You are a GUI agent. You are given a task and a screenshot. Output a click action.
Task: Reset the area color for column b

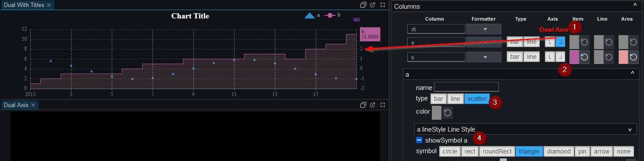[x=633, y=57]
